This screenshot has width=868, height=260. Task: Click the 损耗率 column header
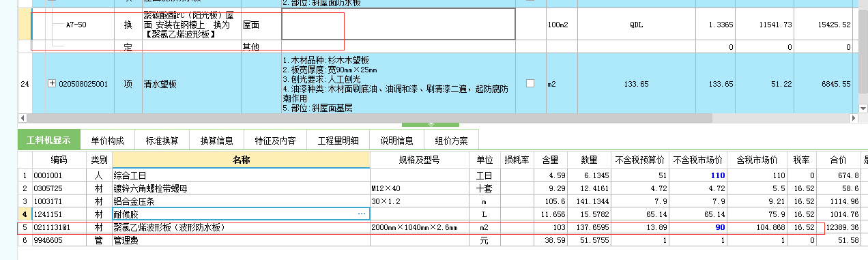(x=517, y=160)
